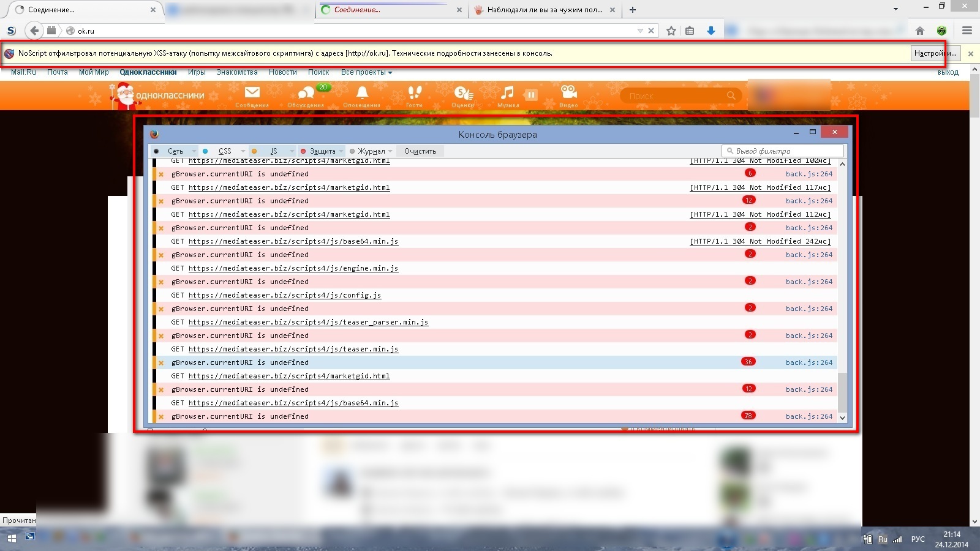Toggle the CSS filter in the console

221,151
